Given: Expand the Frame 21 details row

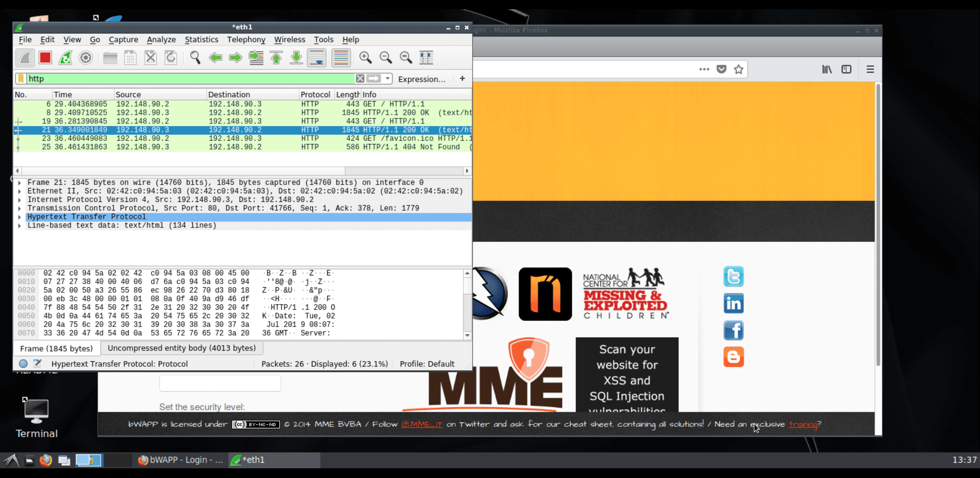Looking at the screenshot, I should tap(19, 183).
